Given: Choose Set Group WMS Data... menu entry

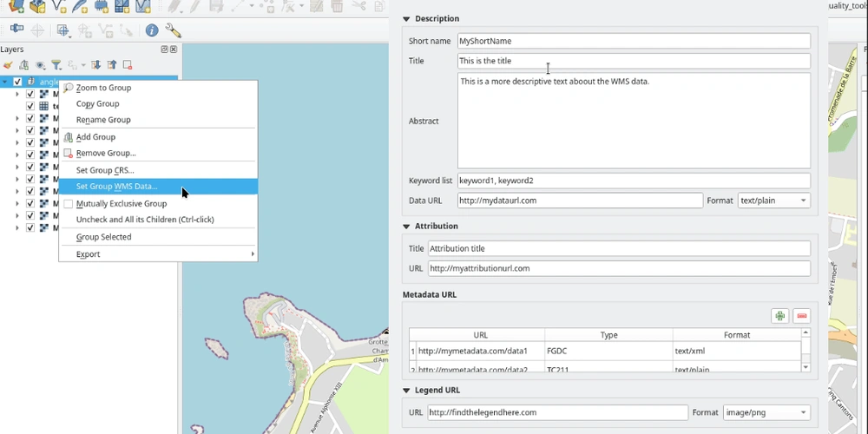Looking at the screenshot, I should [158, 187].
